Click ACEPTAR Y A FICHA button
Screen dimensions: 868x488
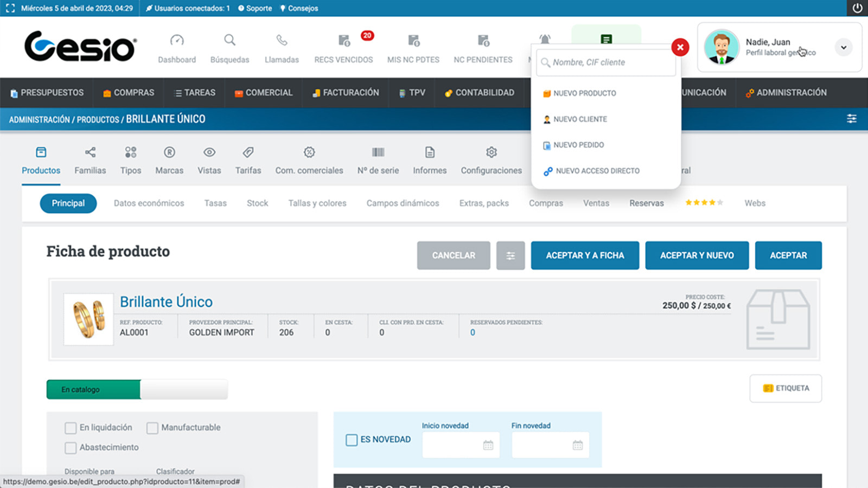[x=585, y=255]
